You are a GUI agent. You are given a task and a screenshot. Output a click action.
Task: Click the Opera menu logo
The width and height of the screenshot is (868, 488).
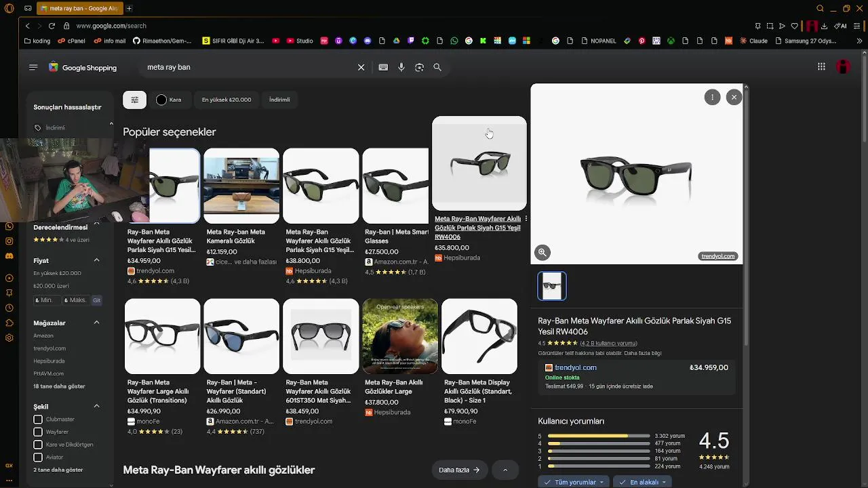click(9, 8)
